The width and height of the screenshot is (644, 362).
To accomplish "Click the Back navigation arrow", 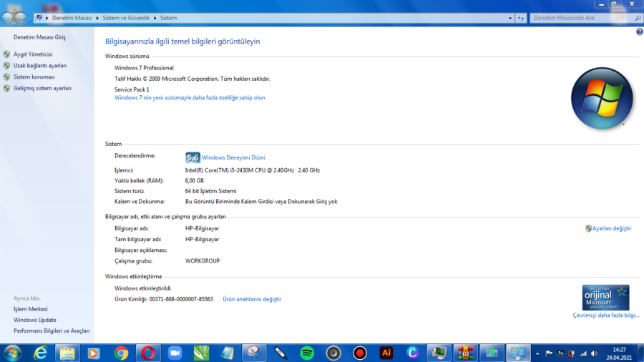I will (7, 18).
